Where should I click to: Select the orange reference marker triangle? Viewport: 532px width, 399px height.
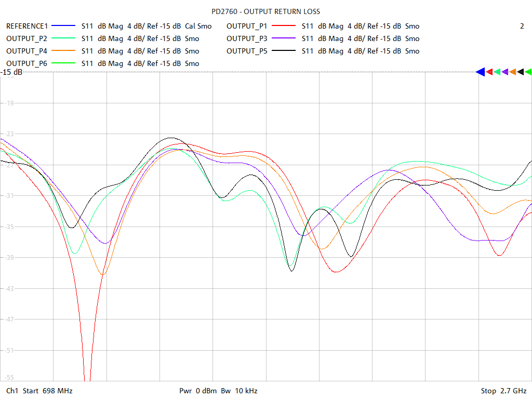point(513,72)
